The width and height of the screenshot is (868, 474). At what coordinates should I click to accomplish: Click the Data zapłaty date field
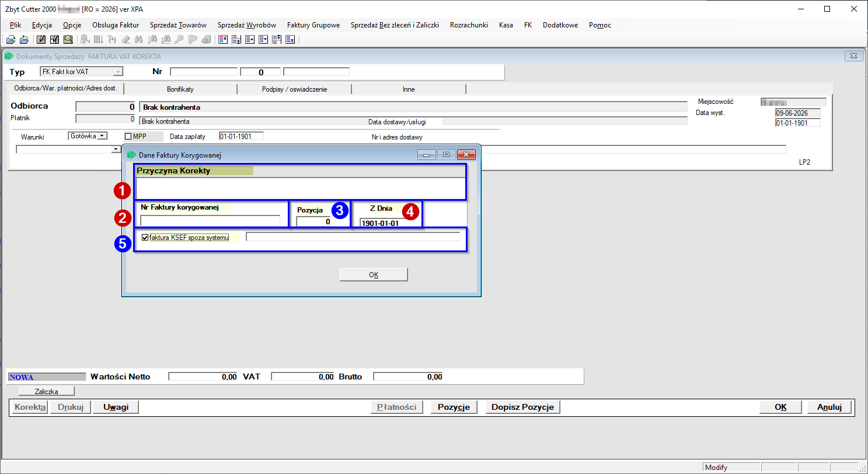pyautogui.click(x=241, y=136)
